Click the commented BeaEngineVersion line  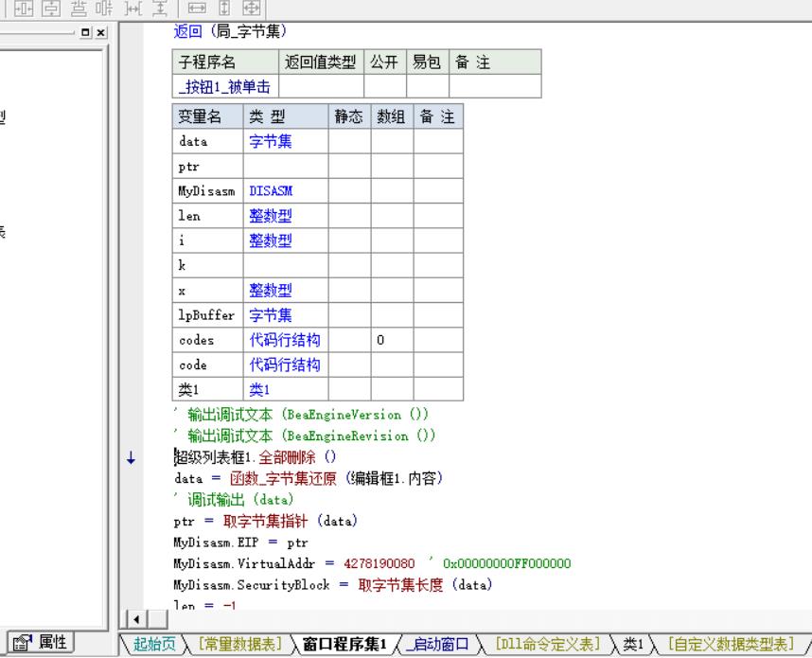301,415
